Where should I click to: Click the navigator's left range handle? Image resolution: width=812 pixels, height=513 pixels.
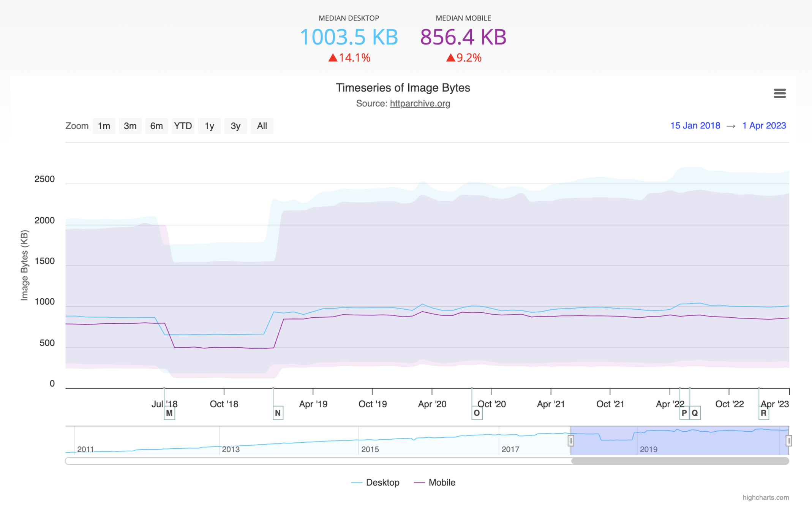coord(570,441)
